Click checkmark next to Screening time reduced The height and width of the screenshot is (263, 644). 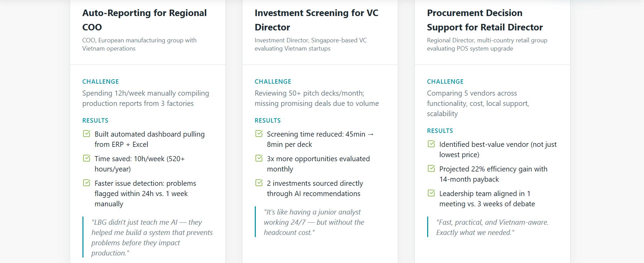[x=259, y=134]
